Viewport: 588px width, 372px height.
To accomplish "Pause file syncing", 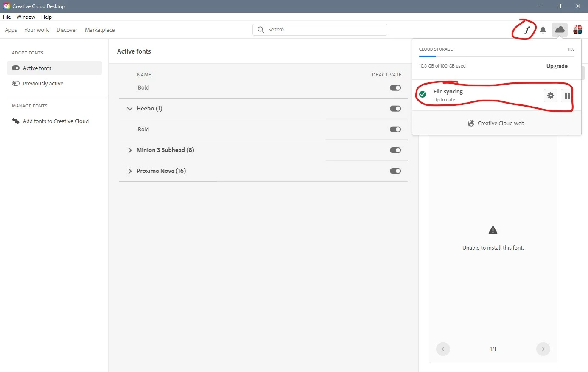I will (567, 96).
